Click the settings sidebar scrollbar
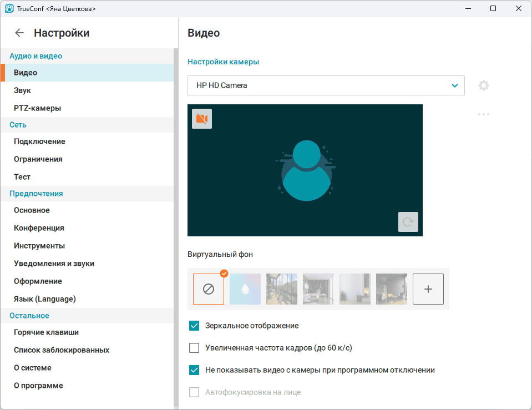 [x=176, y=227]
